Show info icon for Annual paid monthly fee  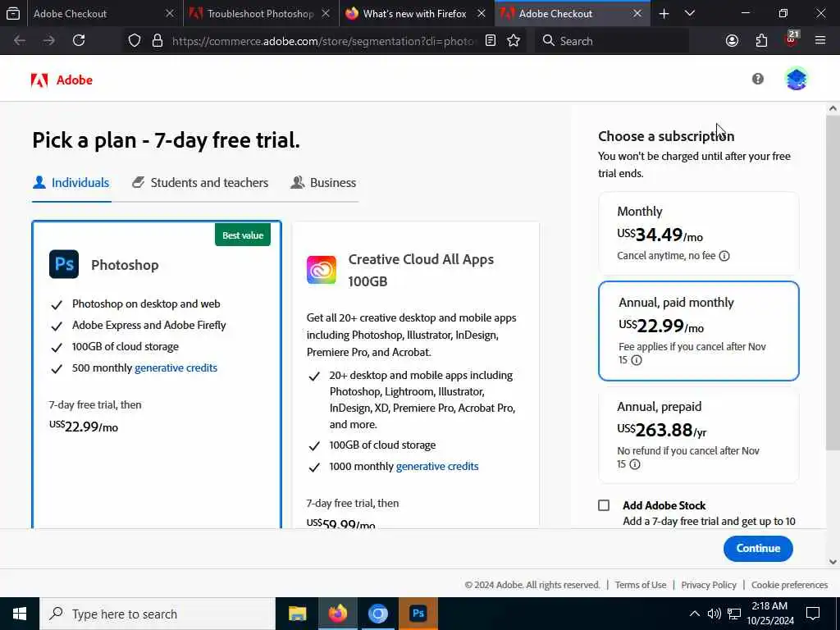(x=637, y=360)
